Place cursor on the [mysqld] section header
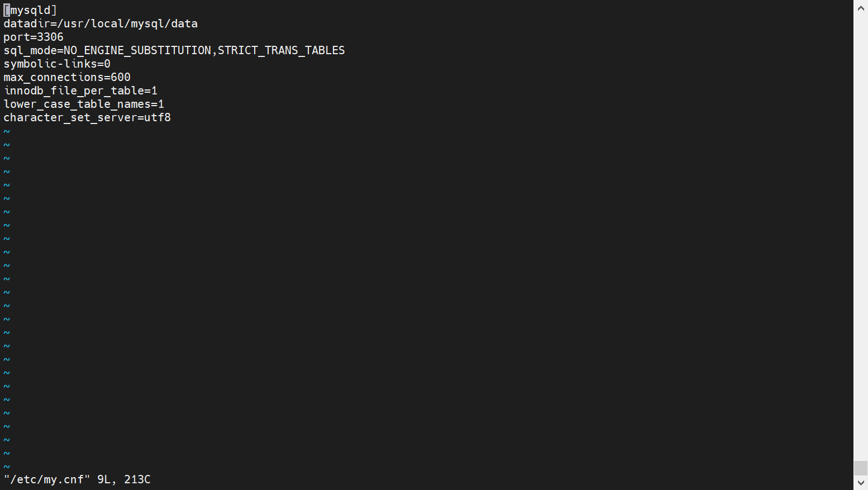The height and width of the screenshot is (490, 868). click(31, 10)
